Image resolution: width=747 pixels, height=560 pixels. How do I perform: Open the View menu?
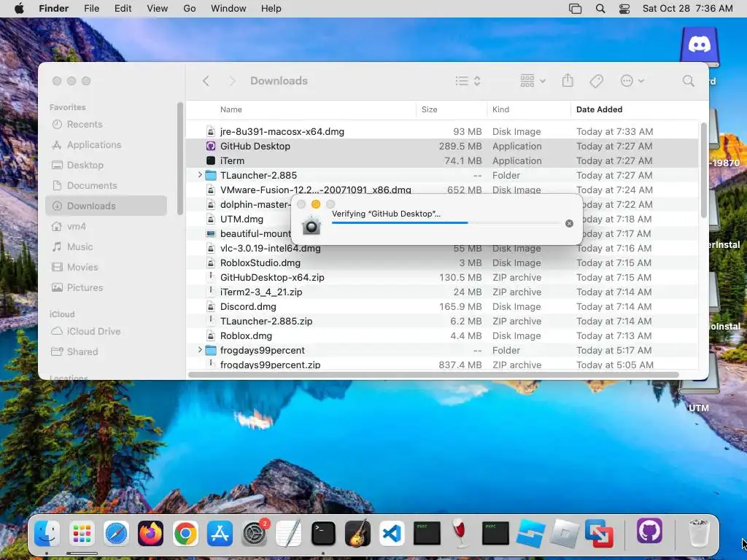tap(158, 9)
